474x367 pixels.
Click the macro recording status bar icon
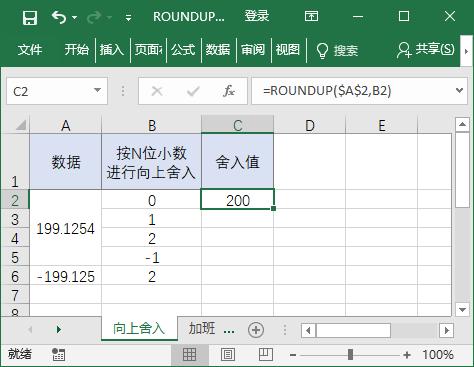(x=59, y=355)
